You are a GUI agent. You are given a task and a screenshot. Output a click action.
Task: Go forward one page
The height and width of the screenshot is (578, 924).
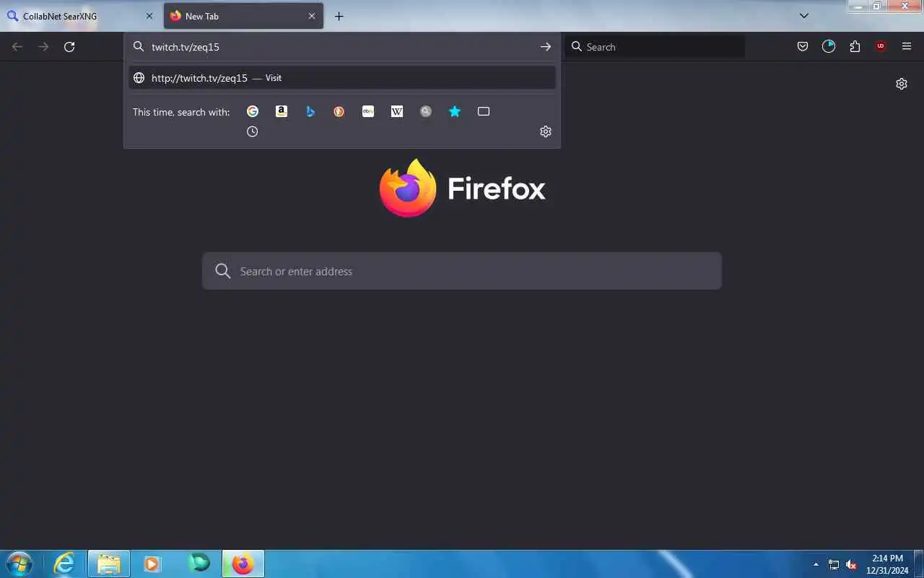[x=43, y=47]
